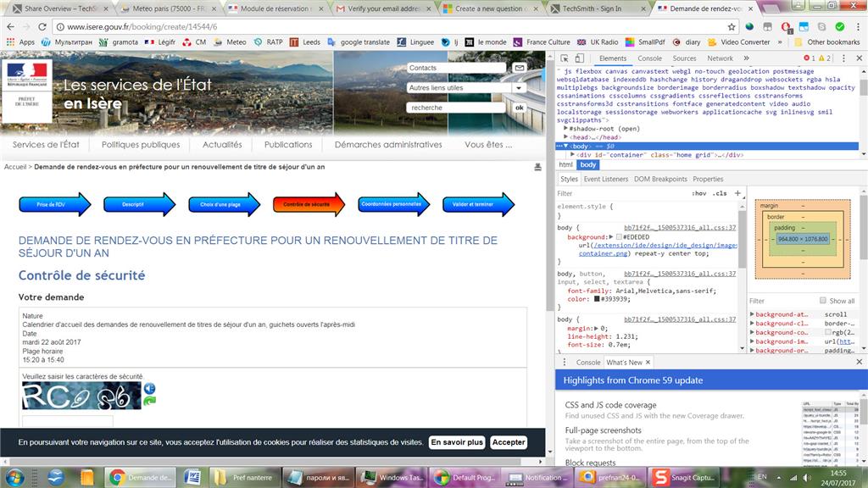This screenshot has height=488, width=868.
Task: Open the Windows Start button
Action: tap(14, 477)
